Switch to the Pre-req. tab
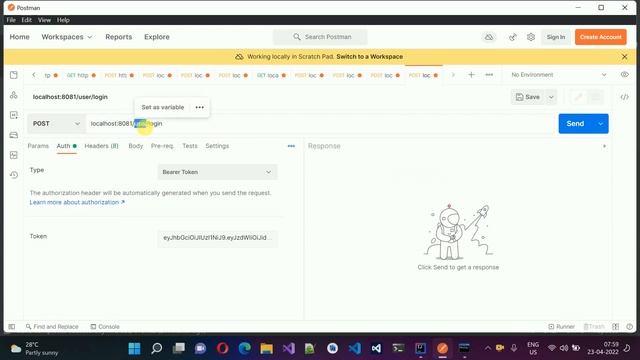 tap(162, 146)
